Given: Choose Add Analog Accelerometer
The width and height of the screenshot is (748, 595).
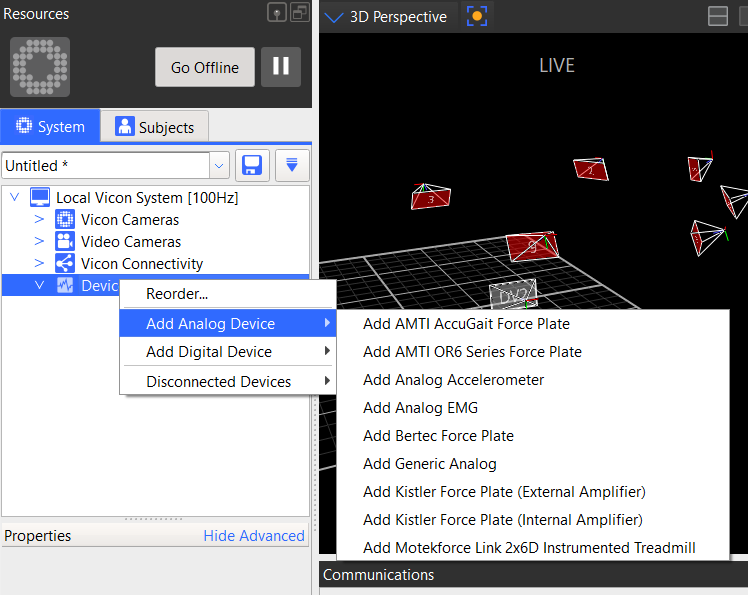Looking at the screenshot, I should click(x=533, y=380).
